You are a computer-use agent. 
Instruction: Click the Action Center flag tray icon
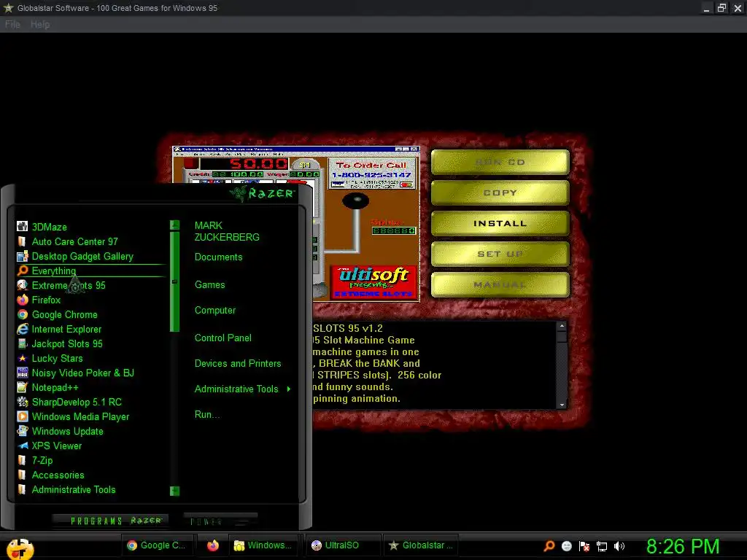click(x=584, y=546)
